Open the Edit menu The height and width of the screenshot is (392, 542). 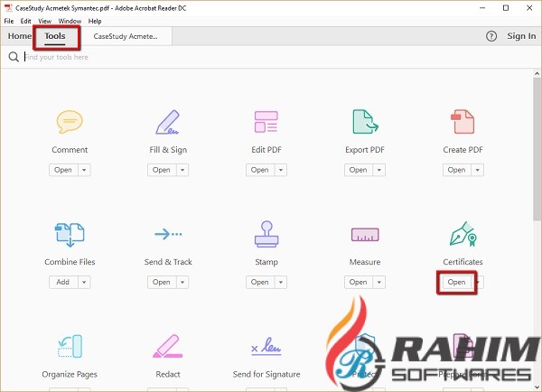[x=25, y=21]
